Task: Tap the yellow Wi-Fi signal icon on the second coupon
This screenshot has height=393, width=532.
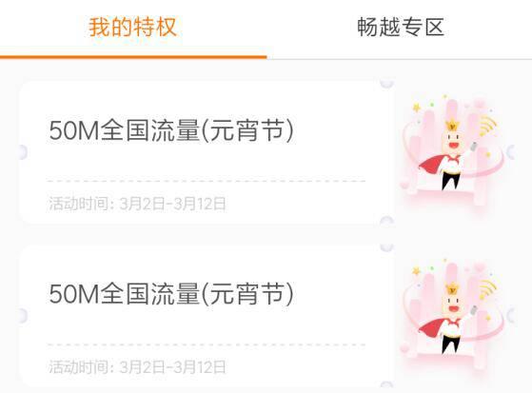Action: (x=488, y=289)
